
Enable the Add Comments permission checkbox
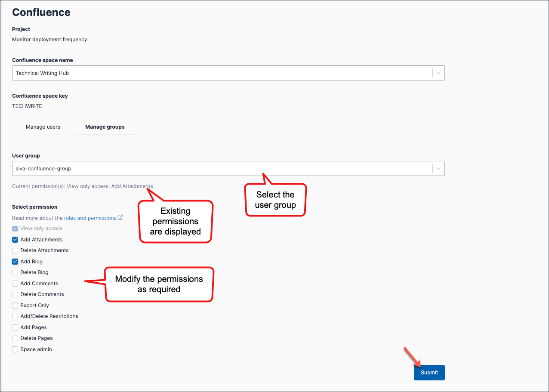click(15, 284)
